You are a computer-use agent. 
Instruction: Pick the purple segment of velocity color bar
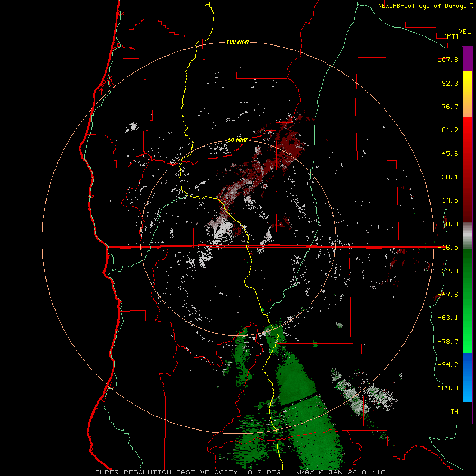click(x=467, y=59)
